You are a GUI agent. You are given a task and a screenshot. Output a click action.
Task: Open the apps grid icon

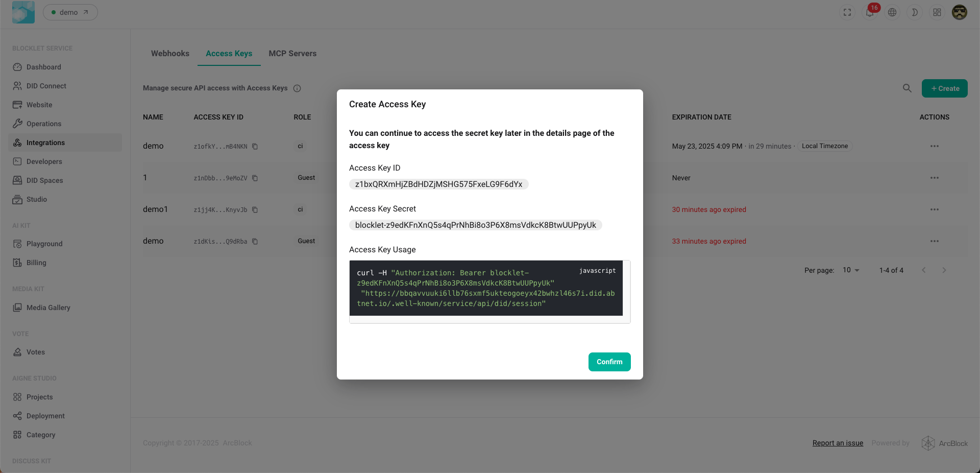click(x=937, y=13)
